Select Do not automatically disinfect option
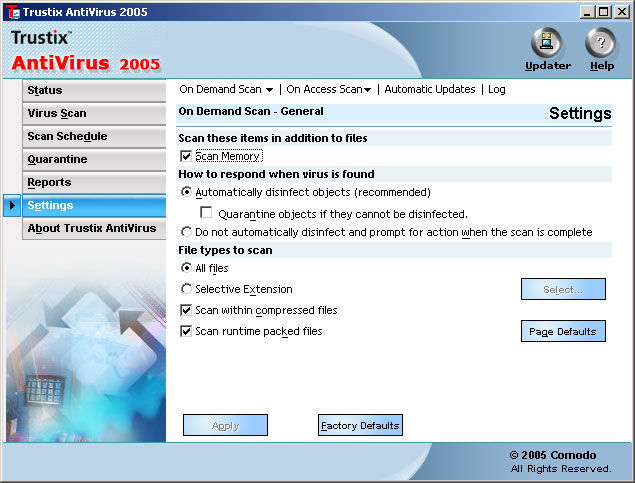 (186, 232)
